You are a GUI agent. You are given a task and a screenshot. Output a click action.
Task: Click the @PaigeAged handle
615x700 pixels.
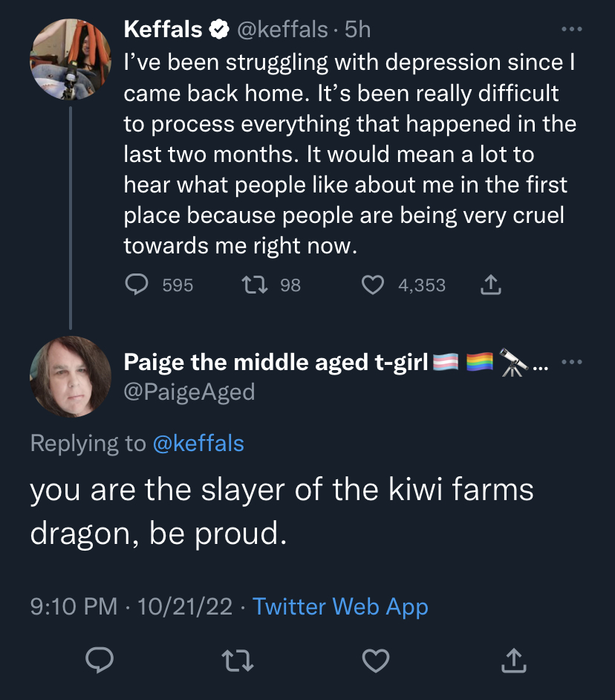point(189,392)
